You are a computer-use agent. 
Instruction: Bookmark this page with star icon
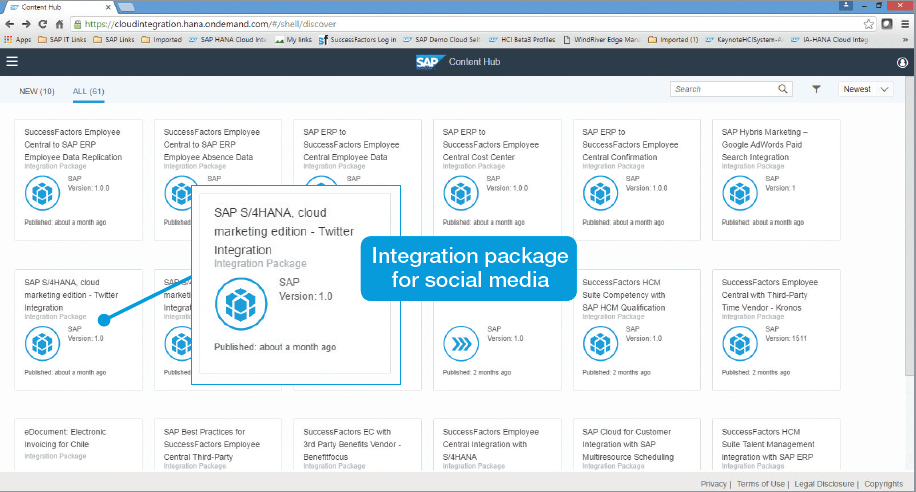[x=869, y=24]
